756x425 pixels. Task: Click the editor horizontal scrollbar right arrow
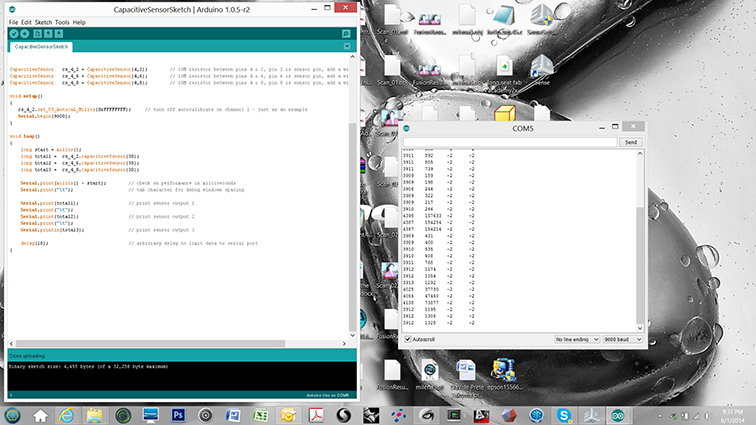(x=344, y=343)
